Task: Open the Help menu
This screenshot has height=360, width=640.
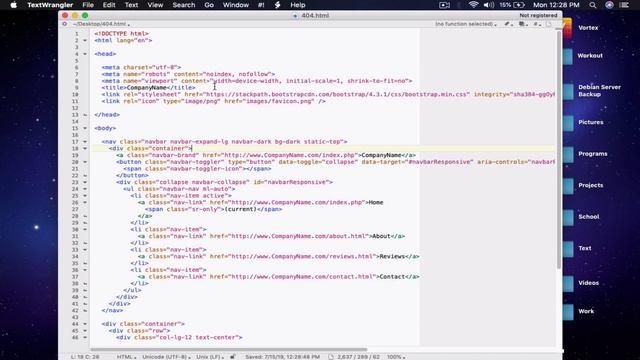Action: click(x=298, y=5)
